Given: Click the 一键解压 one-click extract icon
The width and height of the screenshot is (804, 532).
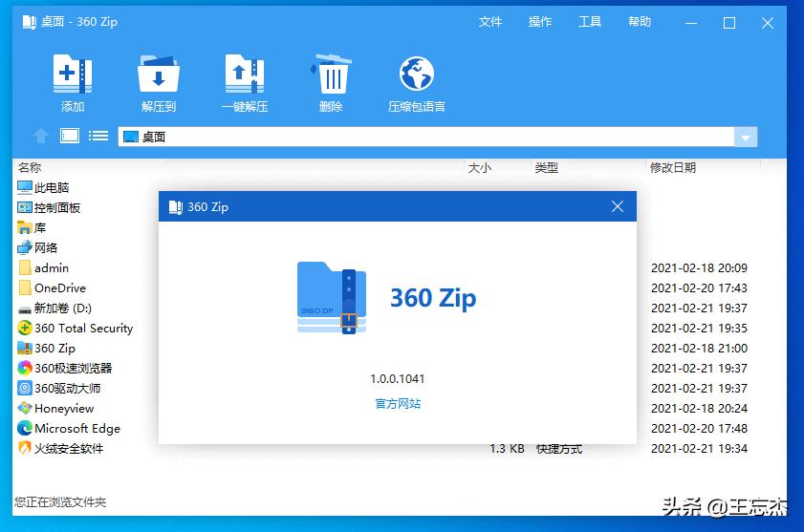Looking at the screenshot, I should [x=245, y=74].
